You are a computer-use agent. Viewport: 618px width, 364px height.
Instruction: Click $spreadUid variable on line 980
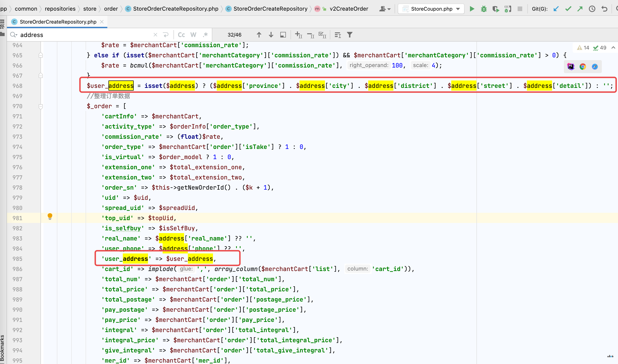tap(177, 208)
